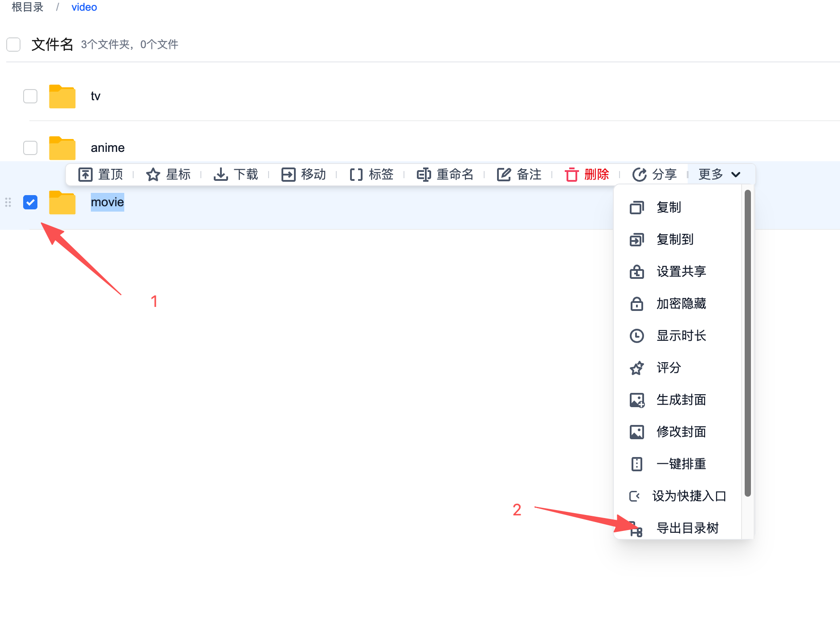Open the tag (标签) tool
This screenshot has width=840, height=637.
(356, 175)
